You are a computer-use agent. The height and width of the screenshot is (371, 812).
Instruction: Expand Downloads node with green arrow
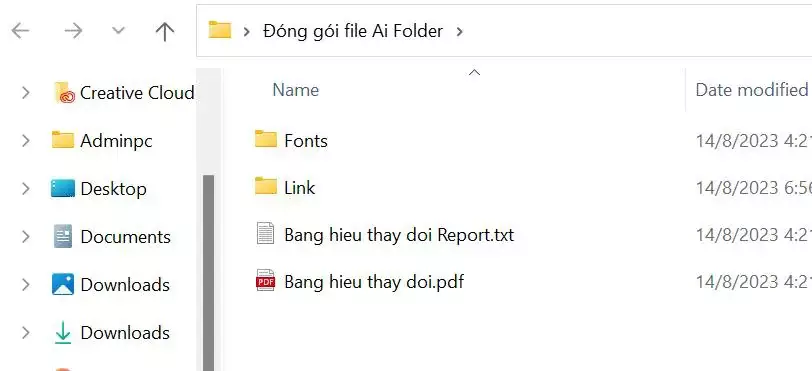(25, 333)
